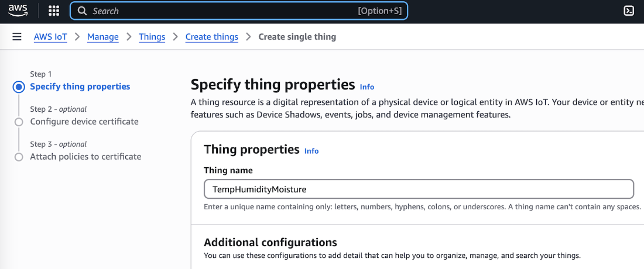644x269 pixels.
Task: Click Create single thing breadcrumb text
Action: [x=297, y=37]
